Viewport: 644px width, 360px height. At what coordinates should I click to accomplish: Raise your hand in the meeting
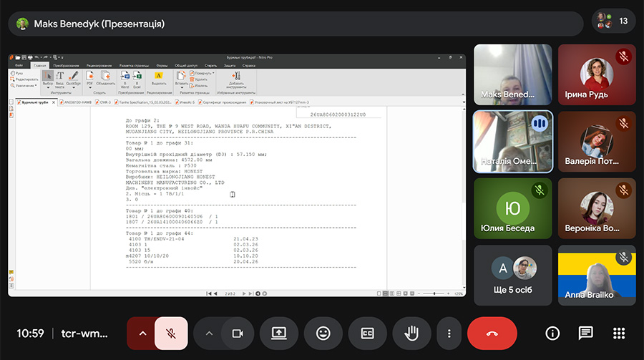click(411, 334)
